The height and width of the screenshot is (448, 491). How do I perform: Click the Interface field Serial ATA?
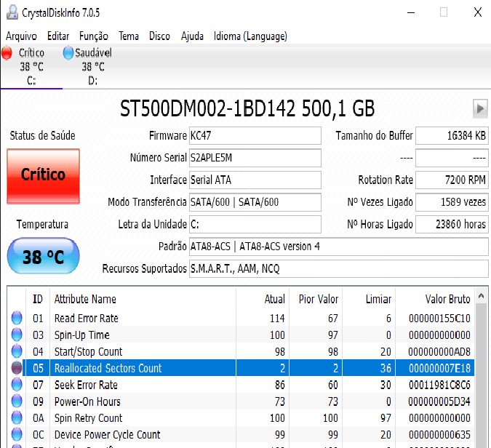255,180
